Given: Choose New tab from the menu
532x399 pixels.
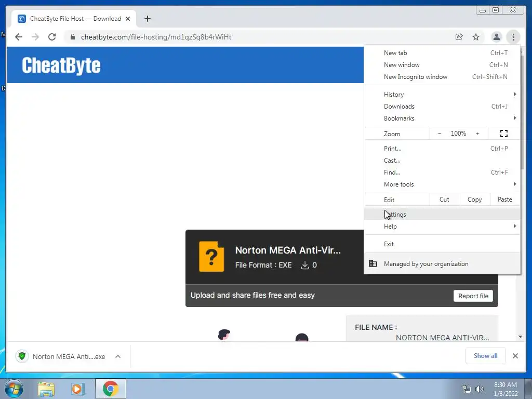Looking at the screenshot, I should 442,53.
